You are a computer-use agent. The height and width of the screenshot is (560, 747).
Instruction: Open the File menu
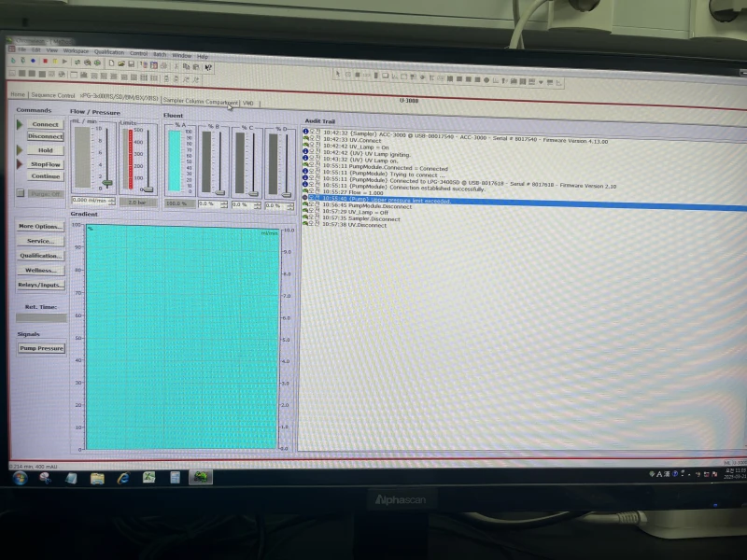(21, 49)
